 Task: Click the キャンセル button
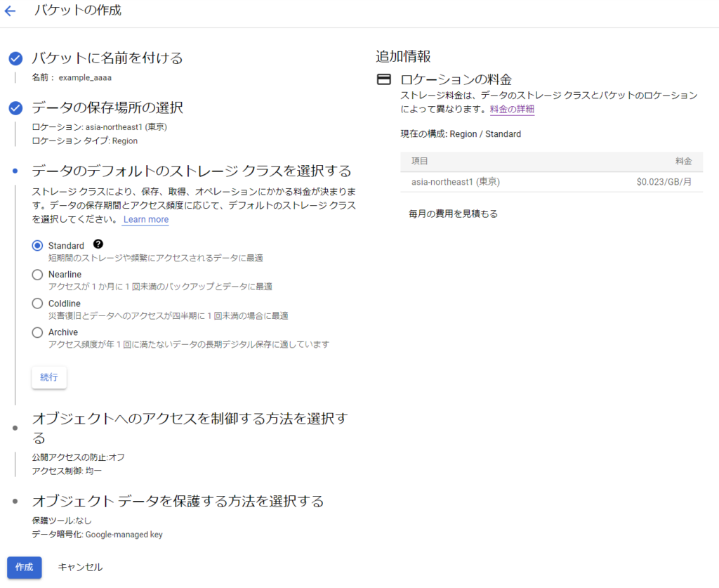80,567
